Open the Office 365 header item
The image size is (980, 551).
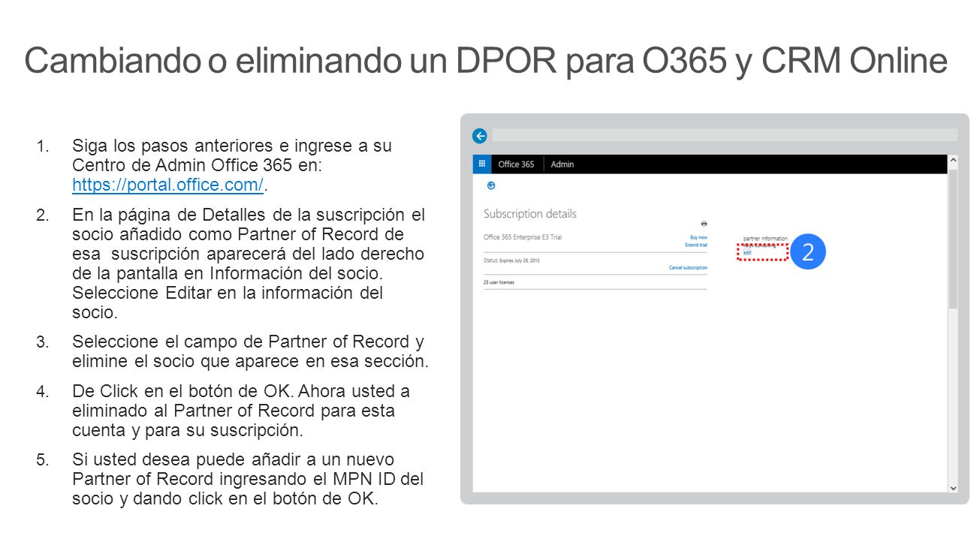(516, 164)
